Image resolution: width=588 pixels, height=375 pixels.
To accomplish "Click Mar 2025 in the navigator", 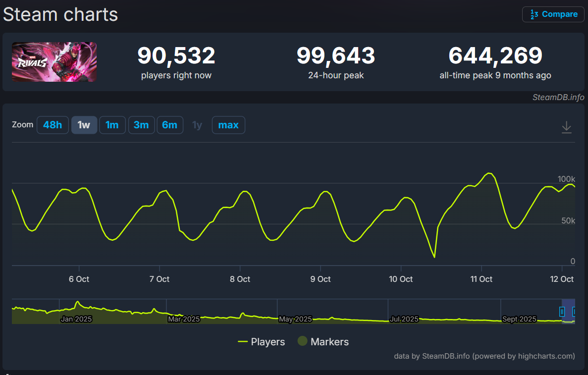I will pyautogui.click(x=184, y=319).
